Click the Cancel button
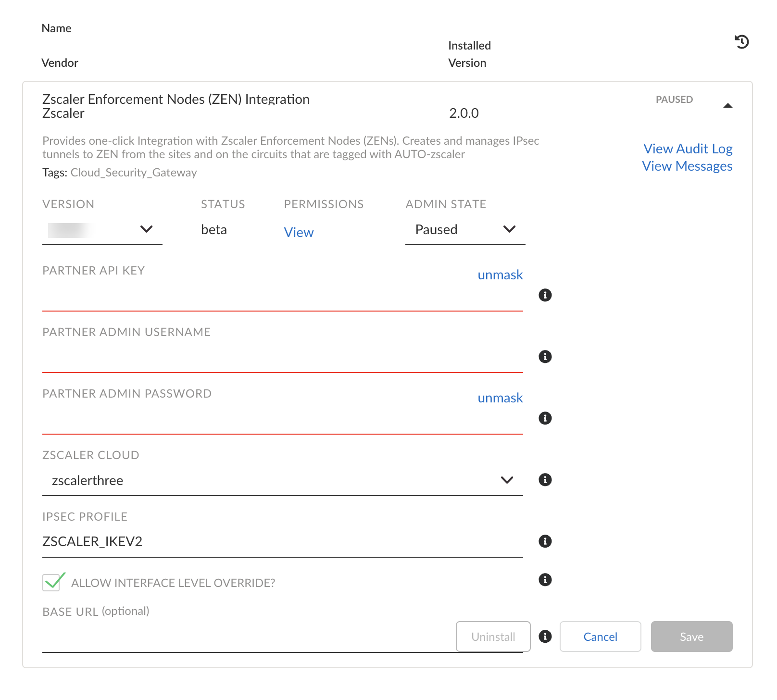The height and width of the screenshot is (700, 777). (600, 637)
